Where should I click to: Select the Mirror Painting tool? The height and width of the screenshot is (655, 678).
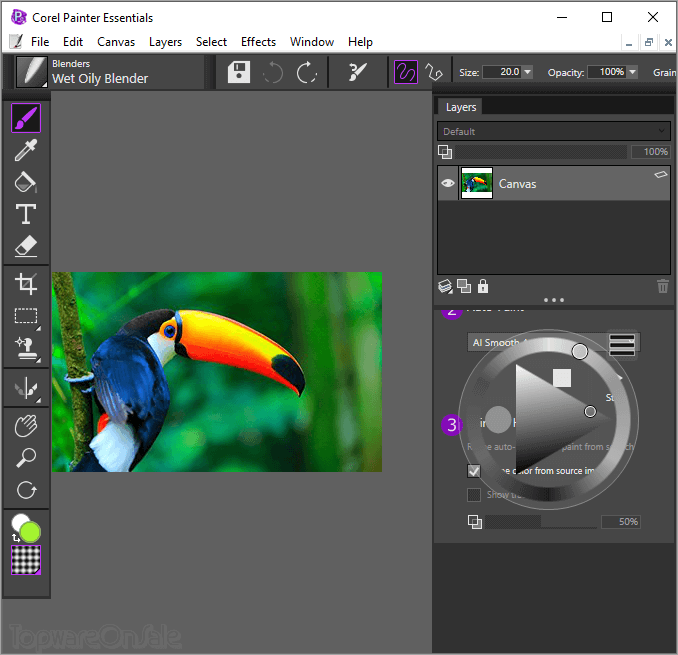point(27,388)
